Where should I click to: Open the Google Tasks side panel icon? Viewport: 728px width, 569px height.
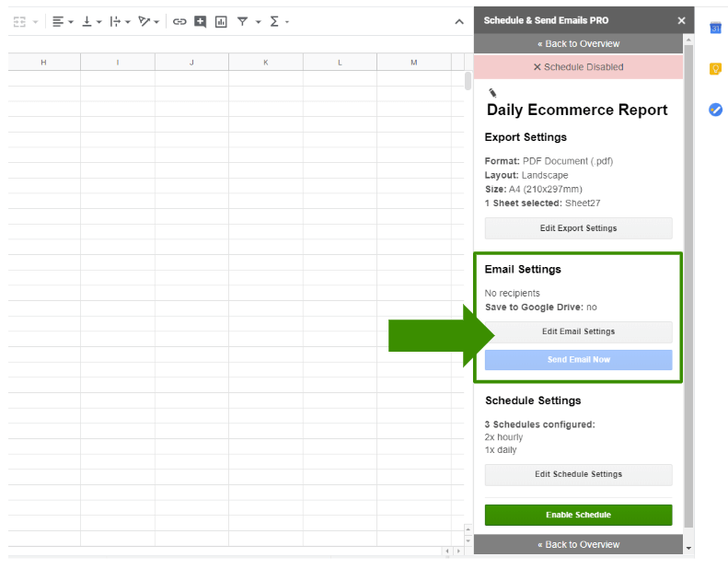(x=715, y=110)
